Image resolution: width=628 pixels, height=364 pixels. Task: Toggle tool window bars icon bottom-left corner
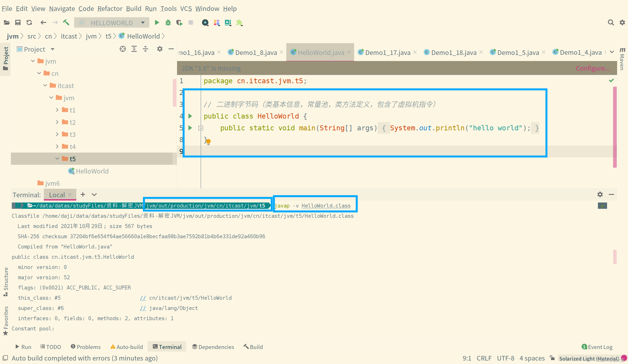click(x=5, y=358)
